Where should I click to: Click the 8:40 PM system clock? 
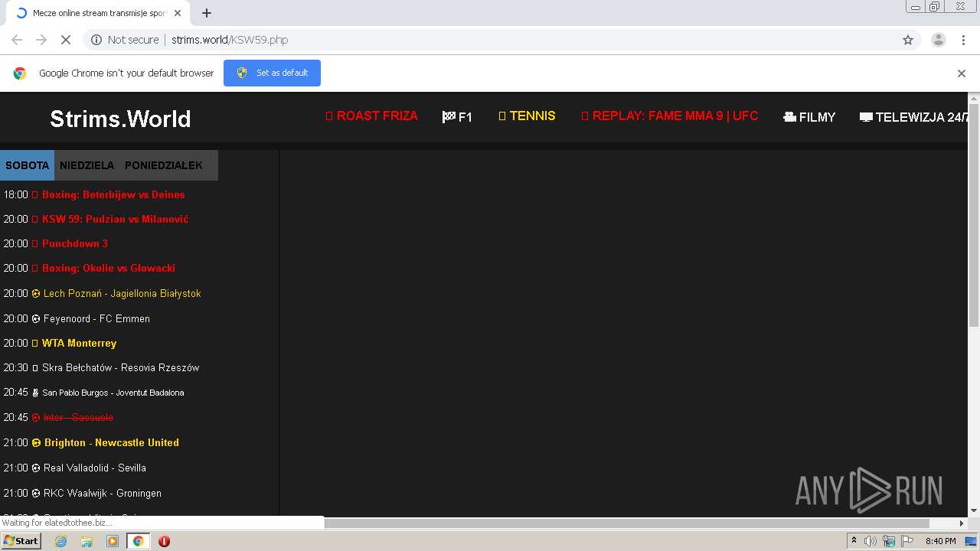[941, 541]
